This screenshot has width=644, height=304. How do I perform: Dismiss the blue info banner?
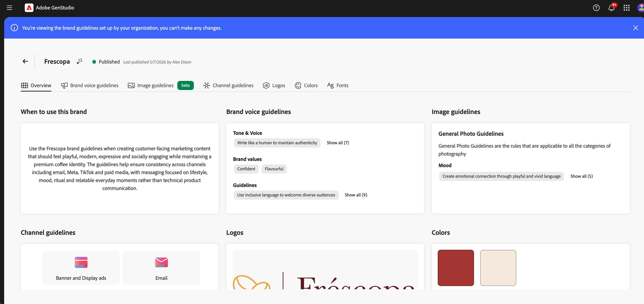[635, 28]
